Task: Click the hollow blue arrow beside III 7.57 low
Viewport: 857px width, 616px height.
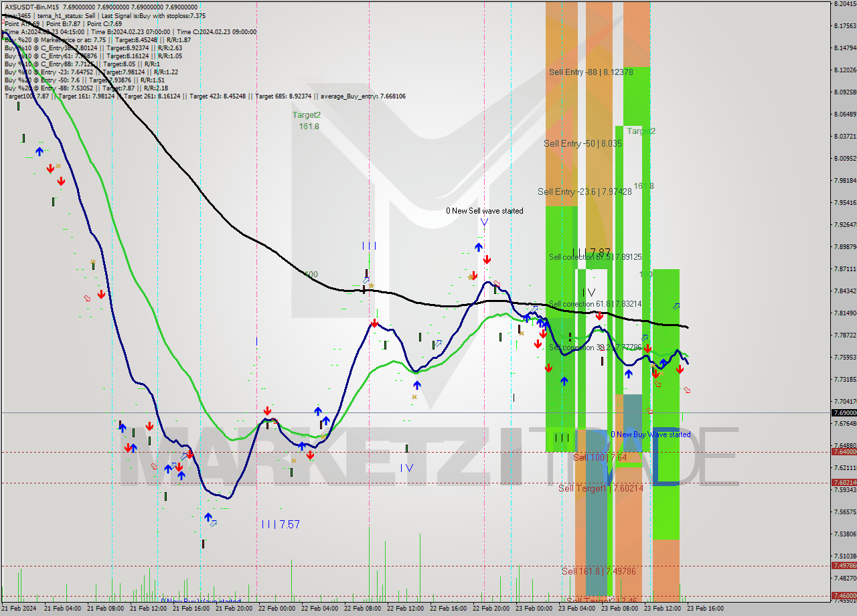Action: [x=213, y=524]
